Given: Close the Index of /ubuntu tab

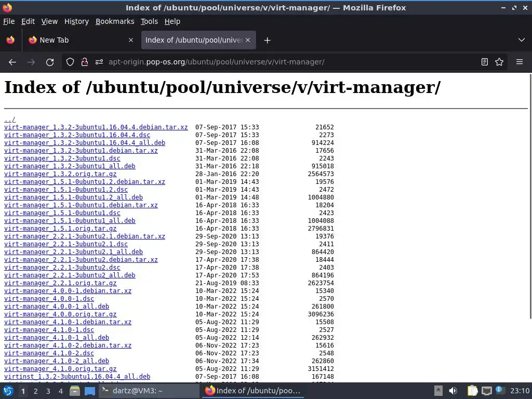Looking at the screenshot, I should 248,40.
